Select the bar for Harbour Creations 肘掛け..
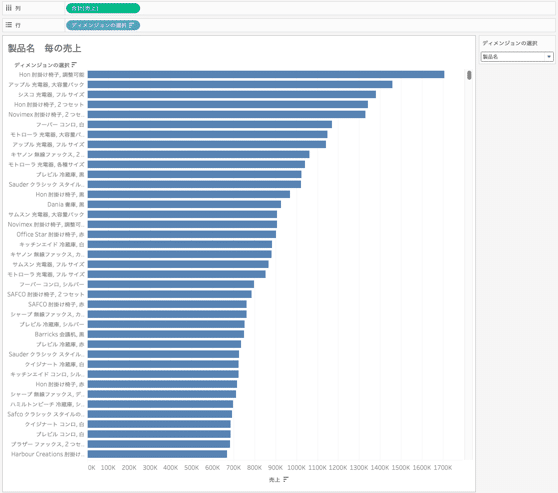Screen dimensions: 558x493 pyautogui.click(x=157, y=454)
